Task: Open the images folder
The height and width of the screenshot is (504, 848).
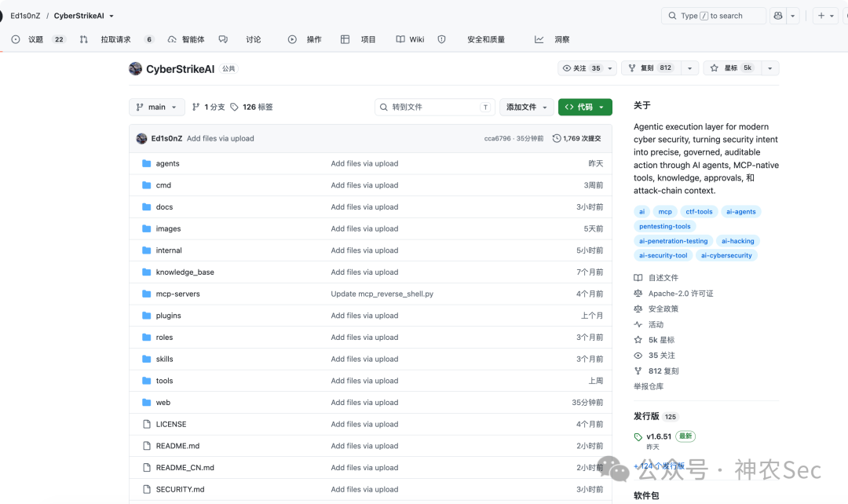Action: 168,228
